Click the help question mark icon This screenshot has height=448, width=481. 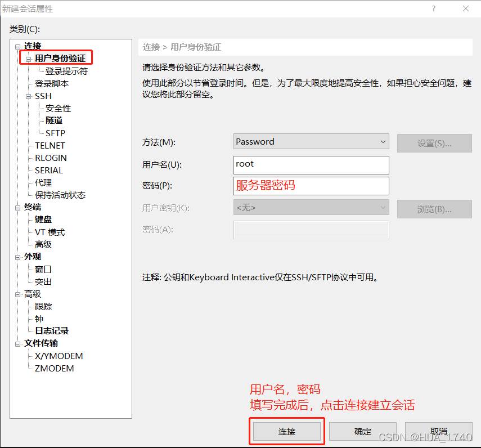click(434, 9)
